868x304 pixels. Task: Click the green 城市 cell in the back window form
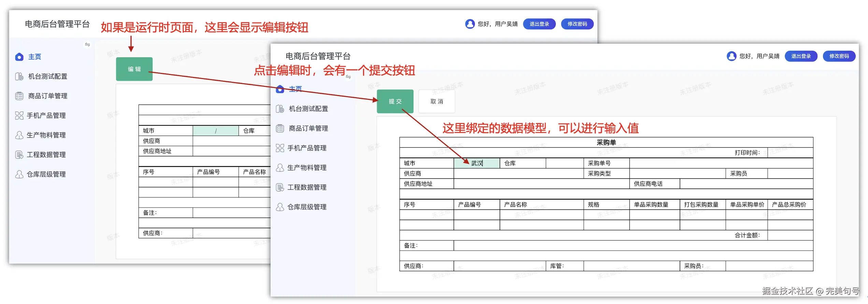(x=216, y=131)
